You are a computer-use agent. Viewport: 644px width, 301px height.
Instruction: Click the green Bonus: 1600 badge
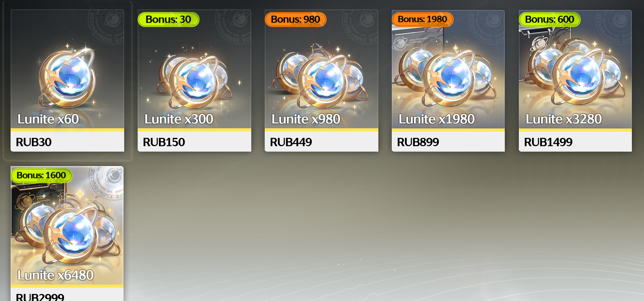[x=41, y=176]
